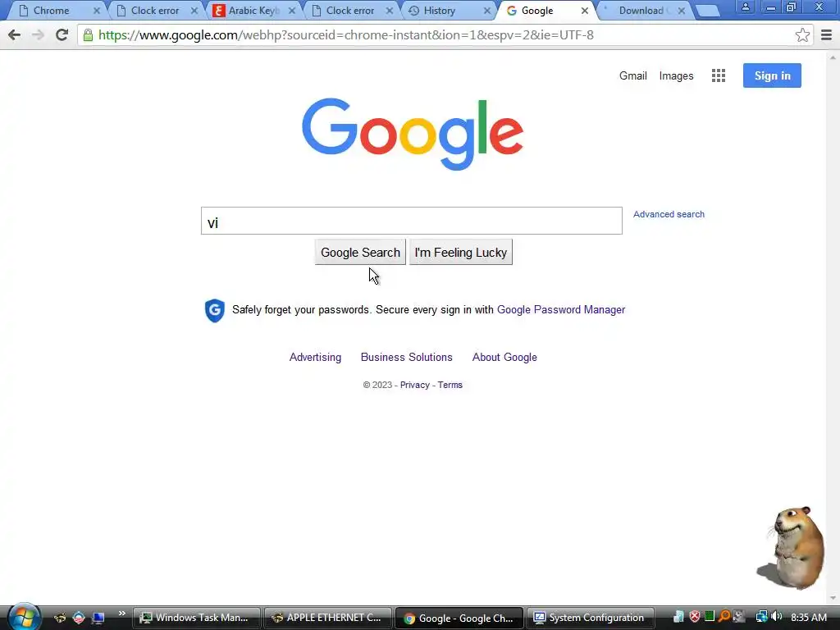
Task: Open the Business Solutions link
Action: pos(407,358)
